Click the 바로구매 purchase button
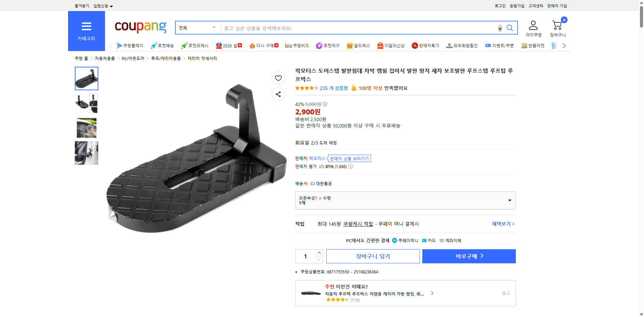This screenshot has height=317, width=644. (x=469, y=256)
